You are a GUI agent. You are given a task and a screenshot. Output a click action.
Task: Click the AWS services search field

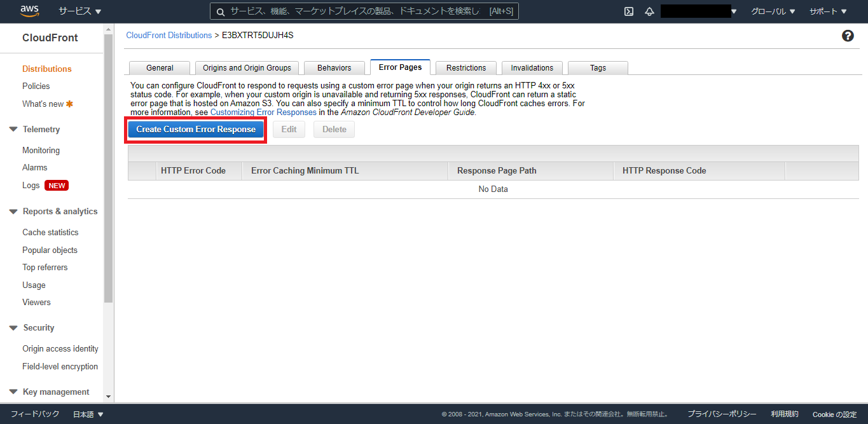tap(364, 11)
